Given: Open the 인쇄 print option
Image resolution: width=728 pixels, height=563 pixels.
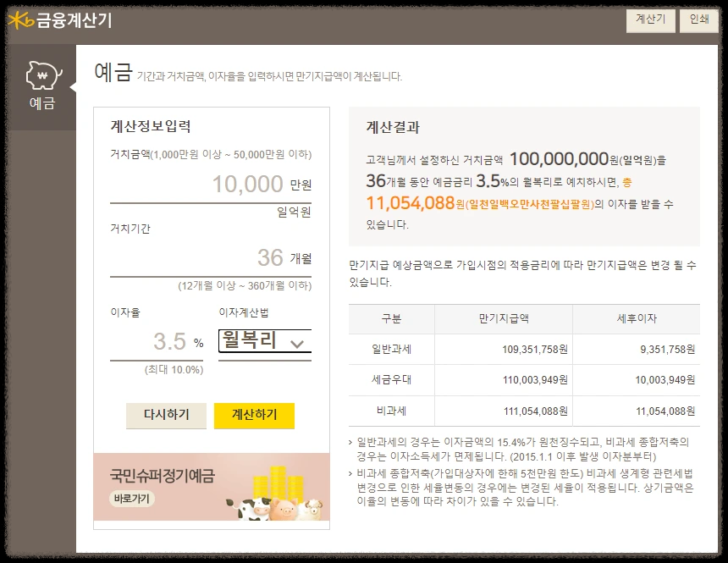Looking at the screenshot, I should (699, 19).
